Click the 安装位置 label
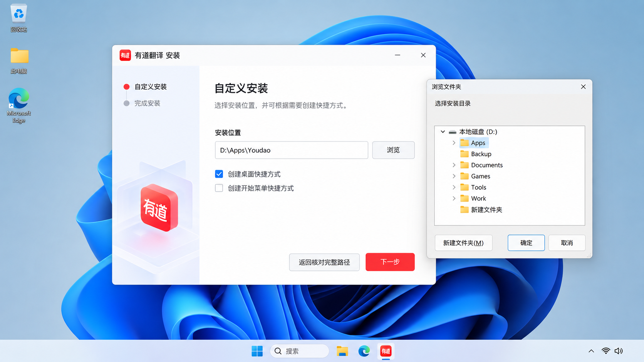 pyautogui.click(x=228, y=133)
